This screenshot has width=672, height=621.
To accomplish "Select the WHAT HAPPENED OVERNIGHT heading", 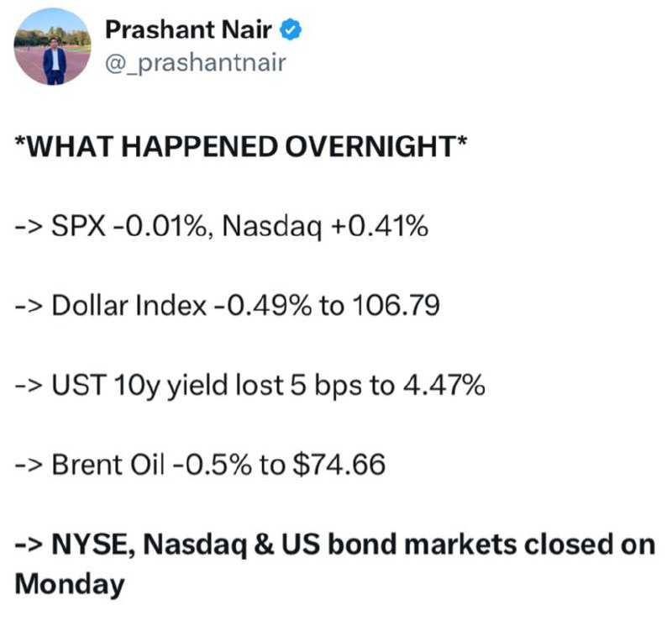I will [241, 147].
